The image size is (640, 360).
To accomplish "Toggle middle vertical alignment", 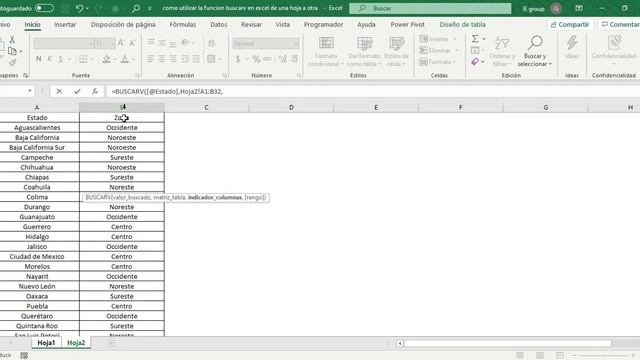I will (x=162, y=43).
